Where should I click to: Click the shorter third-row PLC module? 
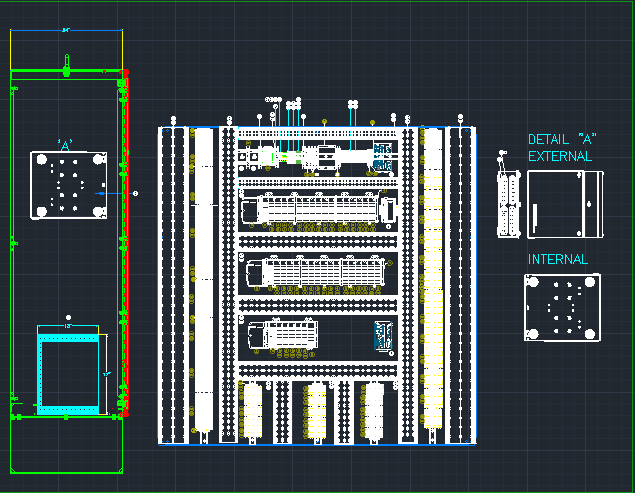pyautogui.click(x=282, y=335)
